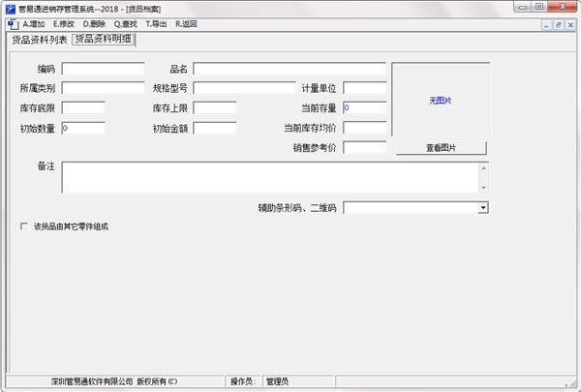Viewport: 581px width, 392px height.
Task: Open the 辅助条形码、二维码 dropdown arrow
Action: (483, 207)
